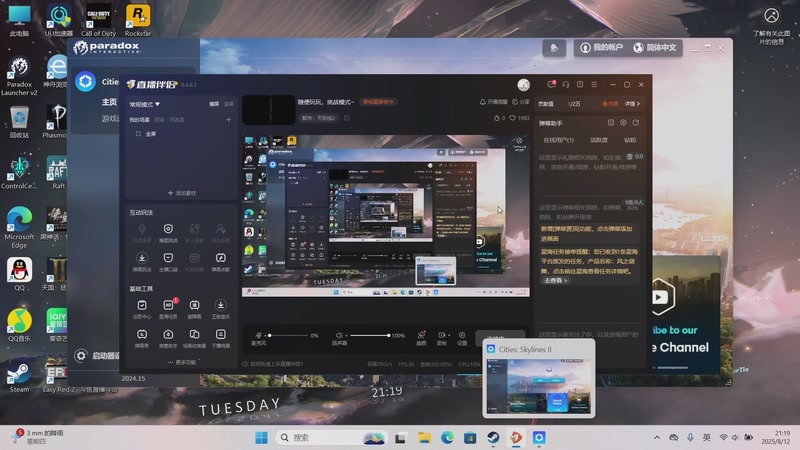Toggle 开播提醒 broadcast reminder
The height and width of the screenshot is (450, 800).
pos(493,102)
